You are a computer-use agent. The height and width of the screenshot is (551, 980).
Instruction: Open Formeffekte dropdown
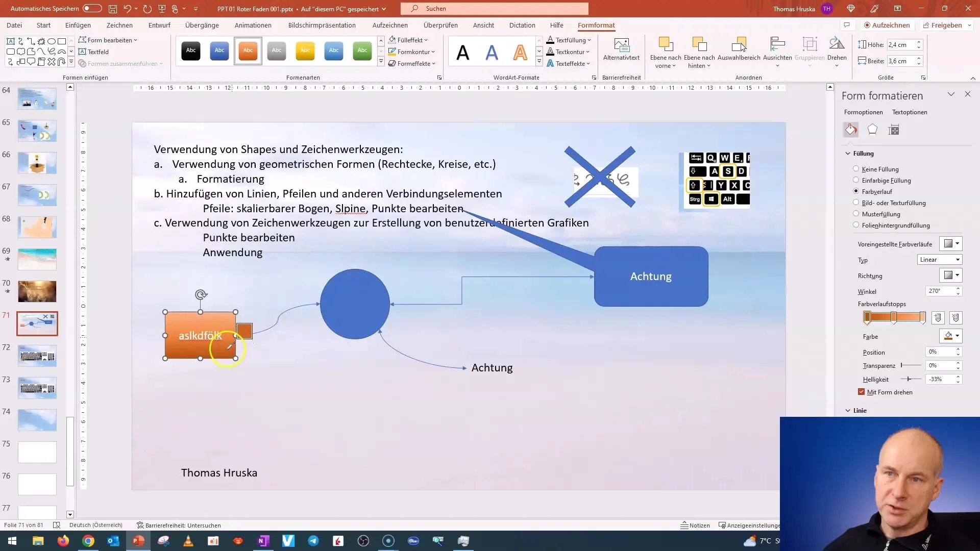point(412,63)
